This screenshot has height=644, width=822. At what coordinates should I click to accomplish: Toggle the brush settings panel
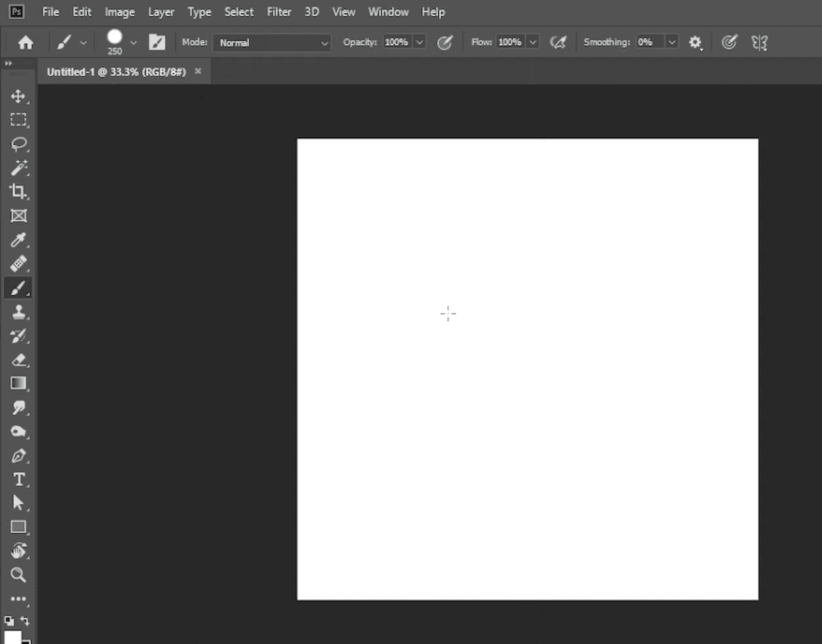tap(157, 43)
